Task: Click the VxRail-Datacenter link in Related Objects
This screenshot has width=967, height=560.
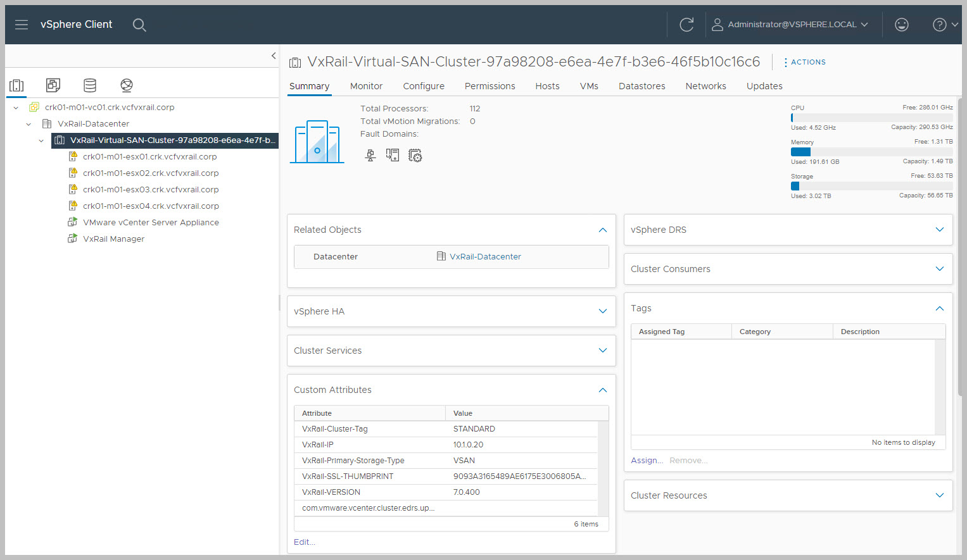Action: (484, 257)
